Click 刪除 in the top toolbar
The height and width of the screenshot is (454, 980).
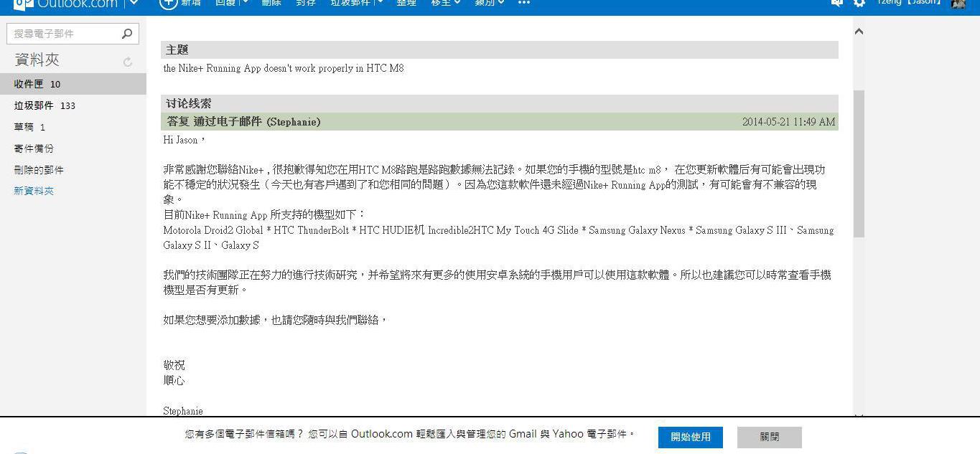[271, 3]
